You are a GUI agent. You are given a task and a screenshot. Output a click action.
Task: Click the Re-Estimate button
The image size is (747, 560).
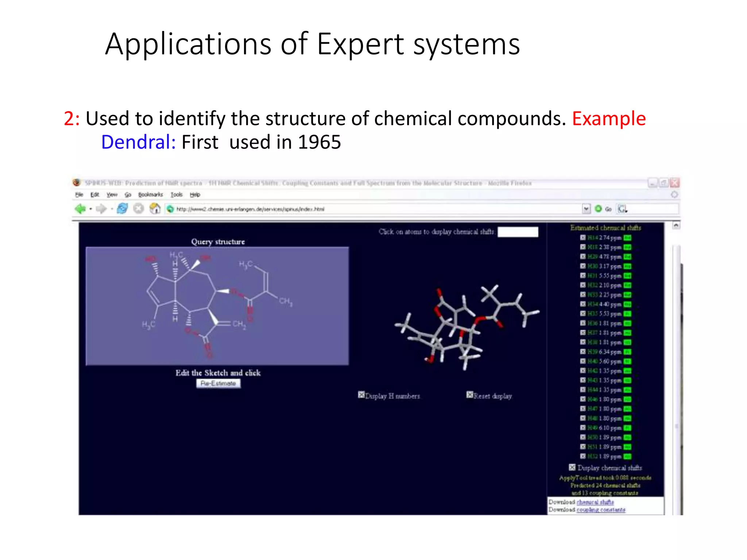tap(218, 384)
